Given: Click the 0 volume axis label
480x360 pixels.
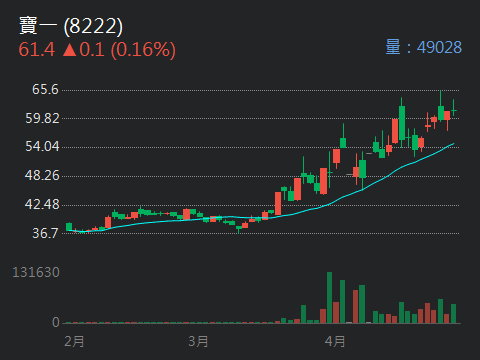Looking at the screenshot, I should click(x=56, y=322).
